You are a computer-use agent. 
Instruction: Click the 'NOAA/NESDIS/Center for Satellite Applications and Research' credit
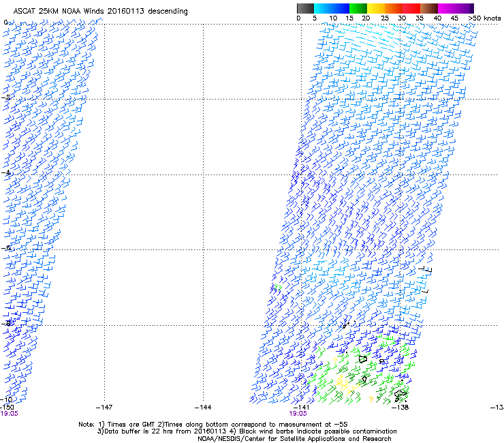[x=294, y=439]
